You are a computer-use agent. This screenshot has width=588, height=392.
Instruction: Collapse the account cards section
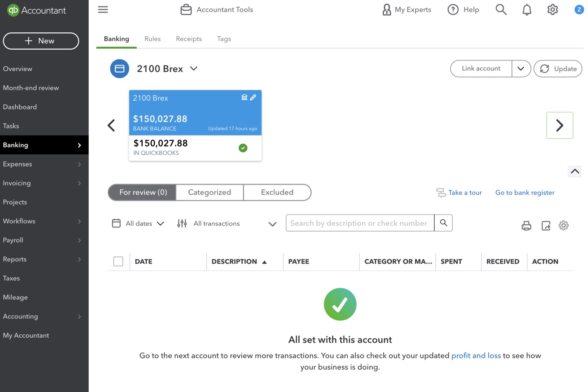(575, 171)
